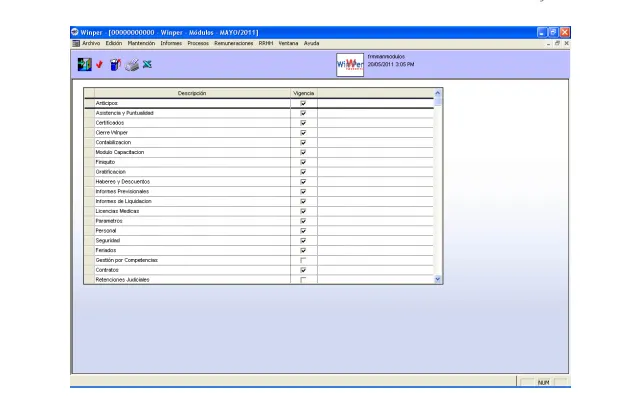Toggle Vigencia checkbox for Personal

[x=303, y=231]
